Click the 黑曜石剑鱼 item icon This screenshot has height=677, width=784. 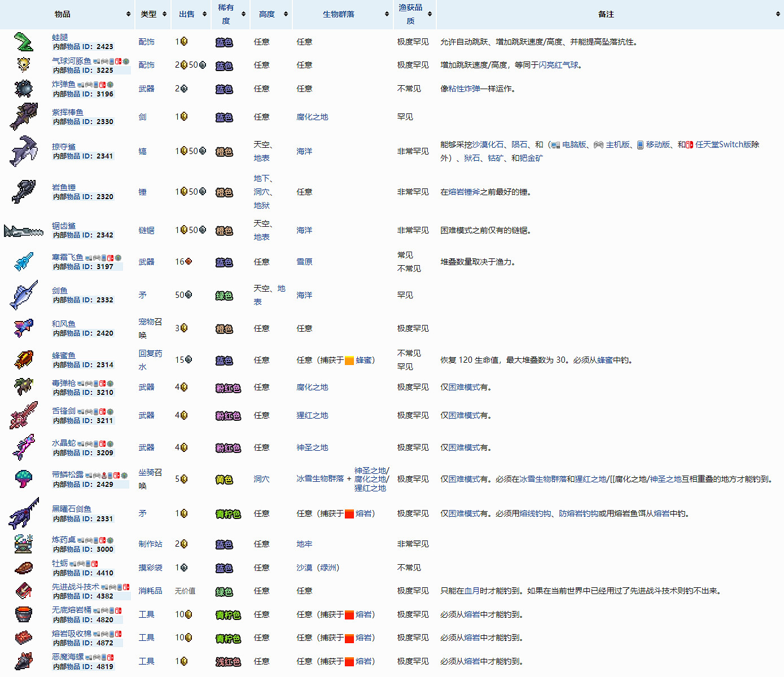(24, 513)
